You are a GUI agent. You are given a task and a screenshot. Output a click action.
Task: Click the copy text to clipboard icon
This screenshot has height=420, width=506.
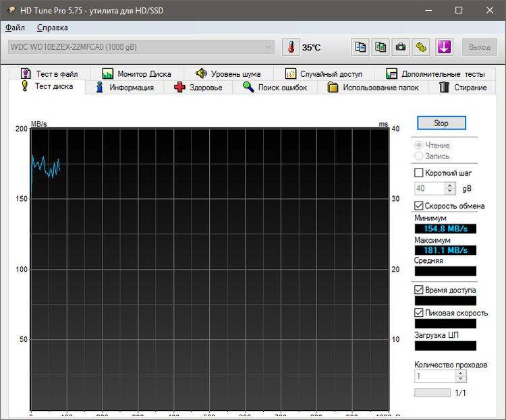tap(361, 47)
